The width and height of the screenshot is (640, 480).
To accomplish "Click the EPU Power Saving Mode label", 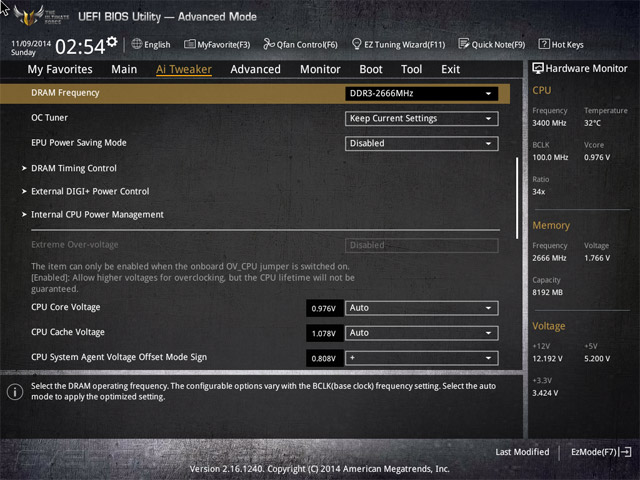I will pos(79,142).
